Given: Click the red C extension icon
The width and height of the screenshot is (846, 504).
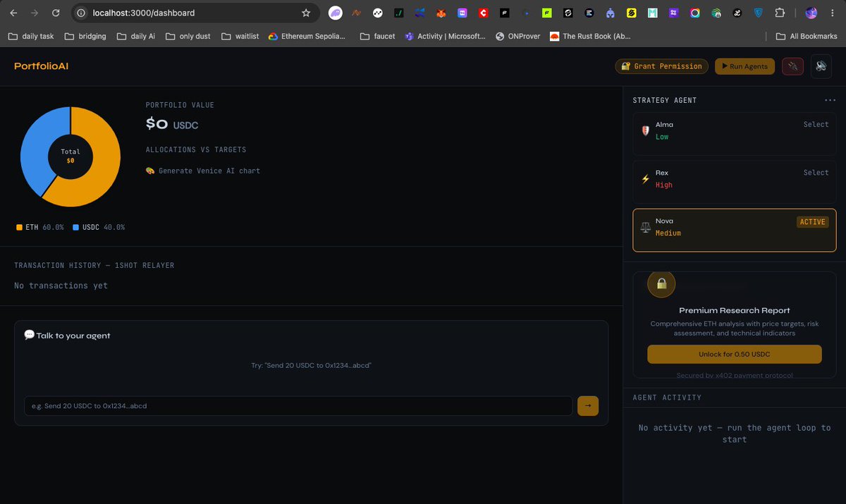Looking at the screenshot, I should (483, 13).
